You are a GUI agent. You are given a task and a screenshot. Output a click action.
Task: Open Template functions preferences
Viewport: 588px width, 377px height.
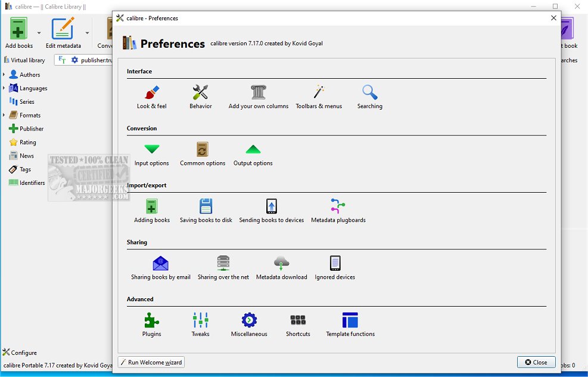click(x=350, y=325)
